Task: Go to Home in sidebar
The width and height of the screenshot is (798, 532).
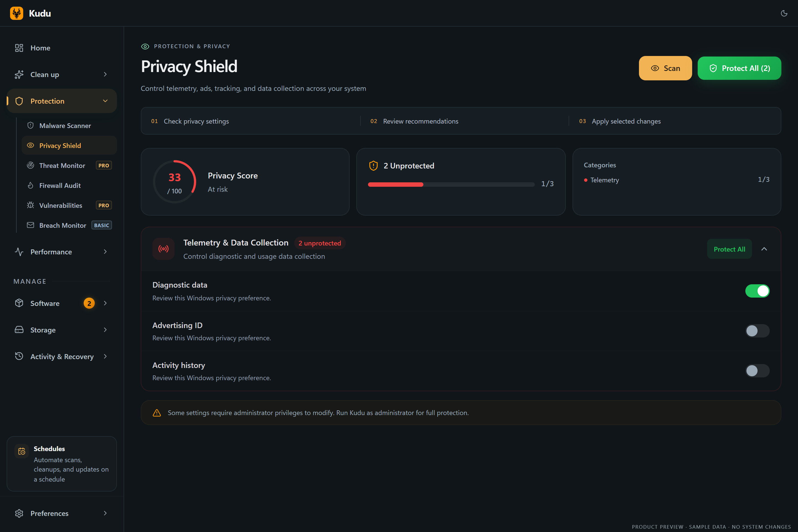Action: (62, 48)
